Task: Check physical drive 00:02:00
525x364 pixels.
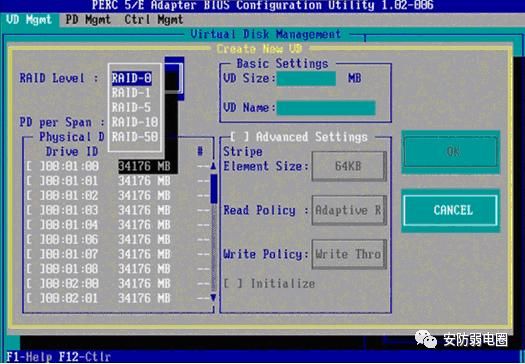Action: click(x=34, y=284)
